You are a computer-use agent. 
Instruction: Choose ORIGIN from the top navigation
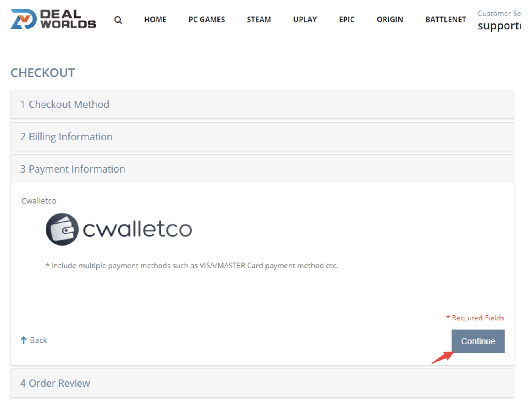point(390,20)
